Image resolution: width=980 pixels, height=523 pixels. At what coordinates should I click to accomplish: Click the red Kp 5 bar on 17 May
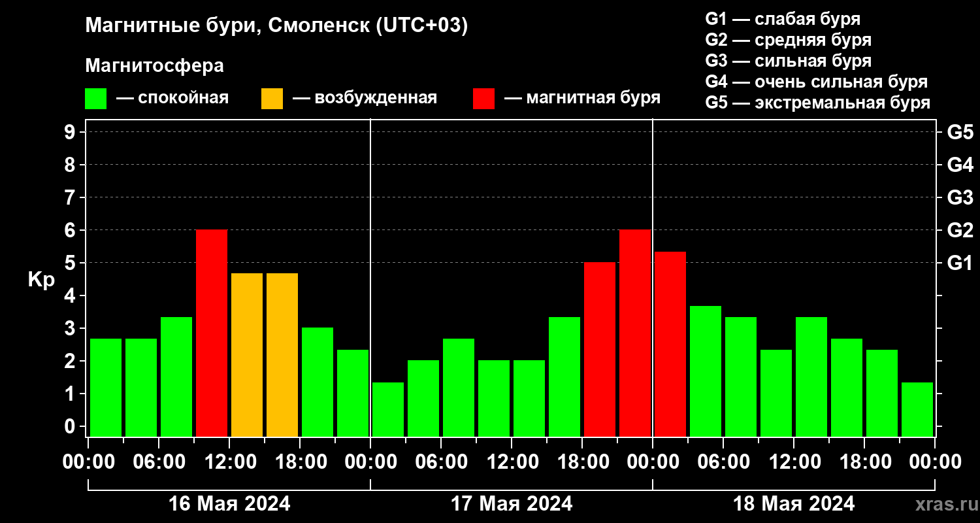coord(600,350)
